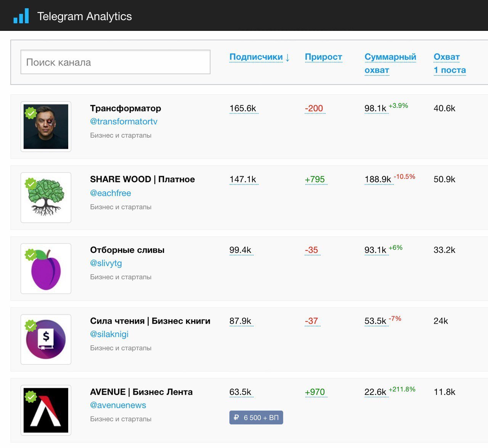Open AVENUE channel logo avatar
Screen dimensions: 488x448
46,410
